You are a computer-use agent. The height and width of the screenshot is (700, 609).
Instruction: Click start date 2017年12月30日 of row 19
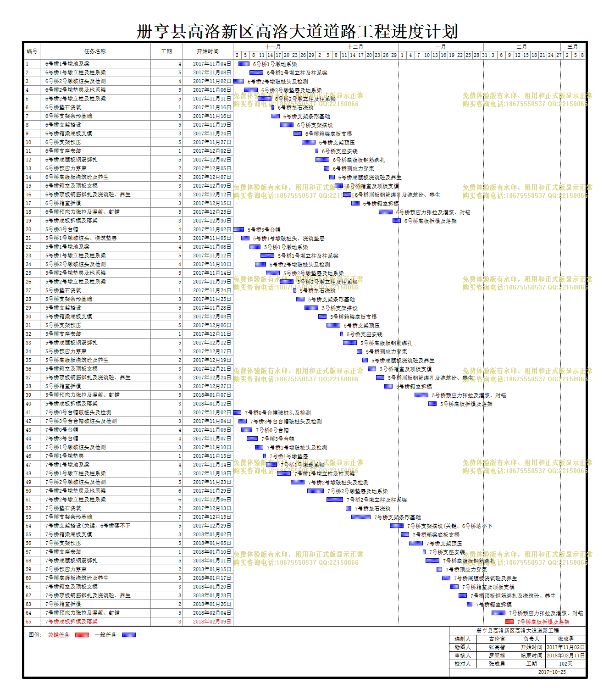tap(212, 221)
